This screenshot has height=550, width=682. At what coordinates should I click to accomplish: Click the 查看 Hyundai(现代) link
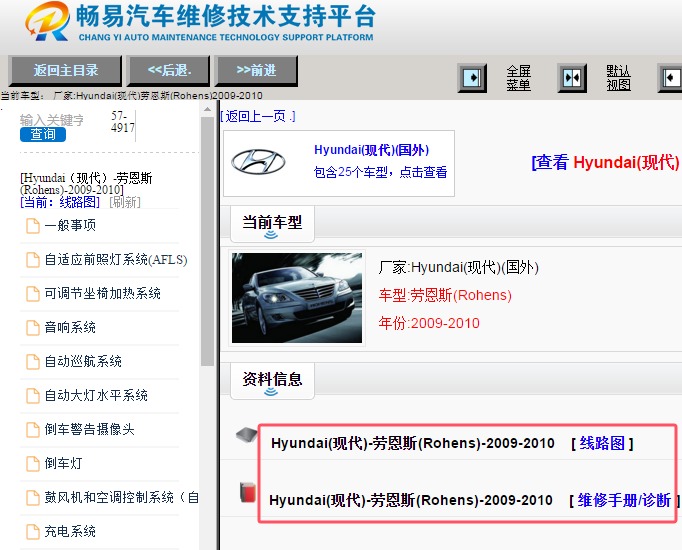[605, 163]
